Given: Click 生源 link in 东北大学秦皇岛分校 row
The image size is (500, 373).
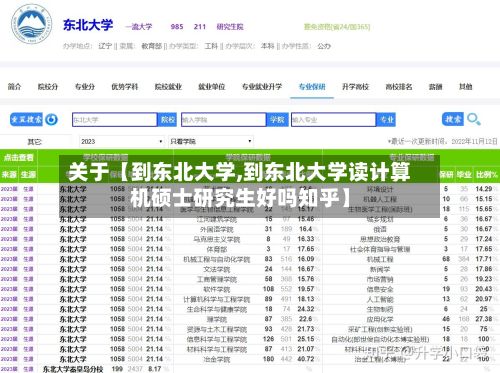Looking at the screenshot, I should [28, 369].
